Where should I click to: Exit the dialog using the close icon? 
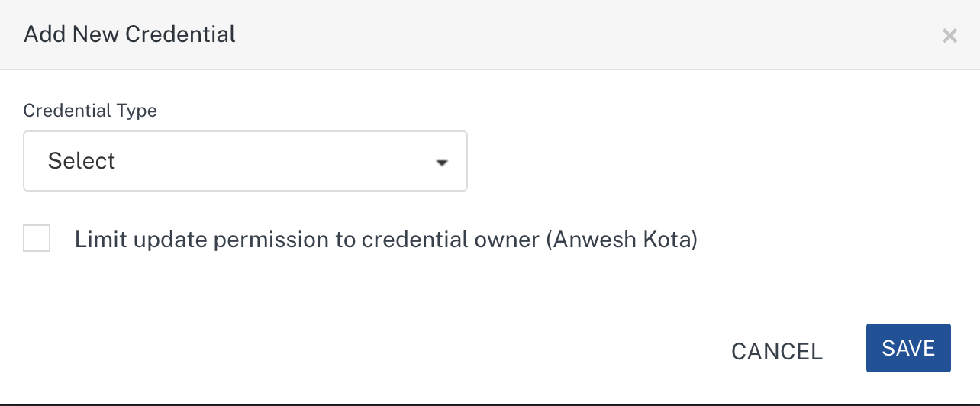click(949, 36)
